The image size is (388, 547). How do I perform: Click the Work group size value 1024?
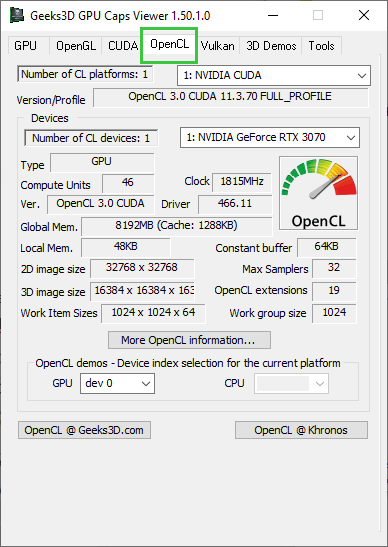[x=334, y=314]
